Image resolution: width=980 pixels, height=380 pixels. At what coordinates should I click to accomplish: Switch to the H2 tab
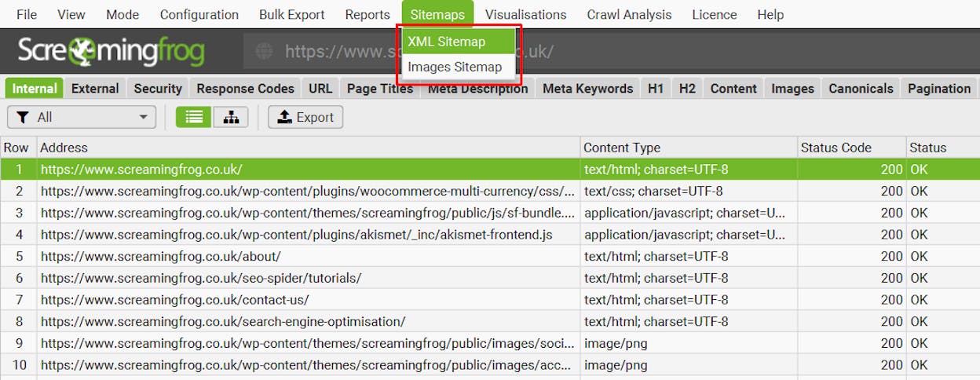(687, 89)
